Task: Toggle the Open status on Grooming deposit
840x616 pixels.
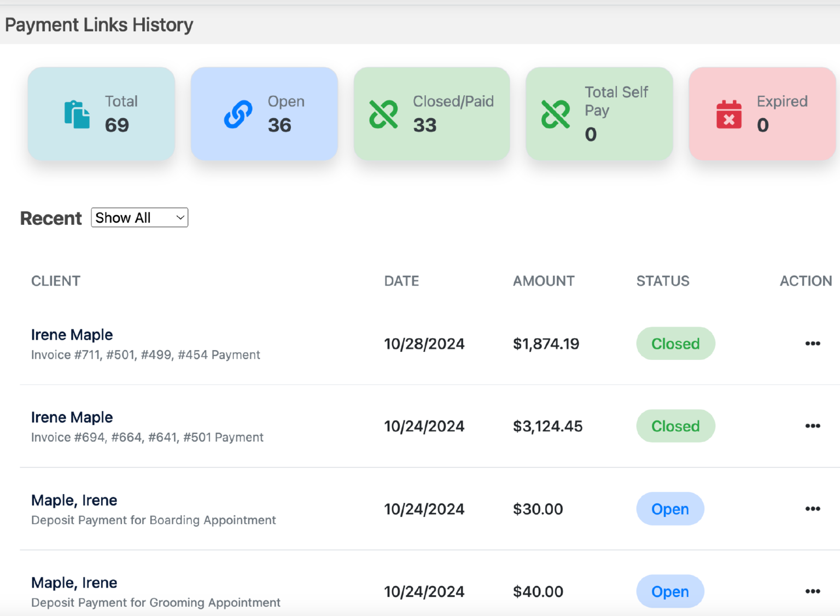Action: (670, 591)
